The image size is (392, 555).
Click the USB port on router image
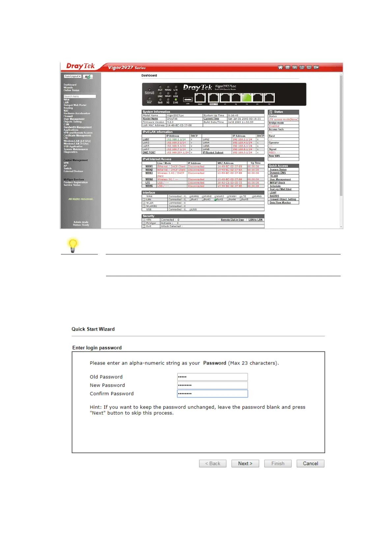pos(188,99)
